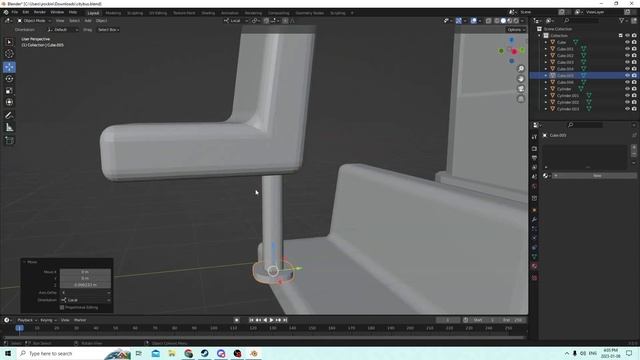Activate the Rotate tool
The width and height of the screenshot is (640, 360).
tap(9, 79)
